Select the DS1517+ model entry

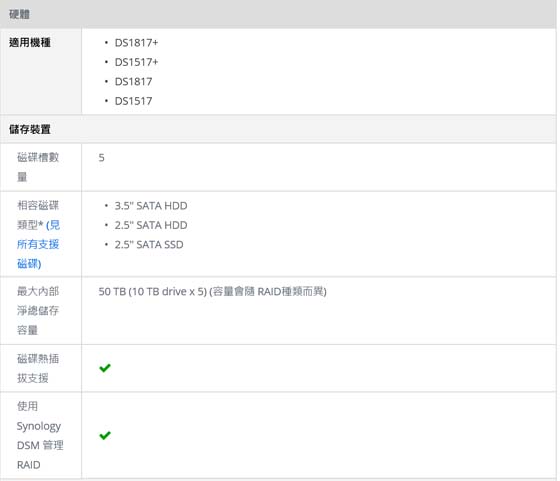click(136, 62)
